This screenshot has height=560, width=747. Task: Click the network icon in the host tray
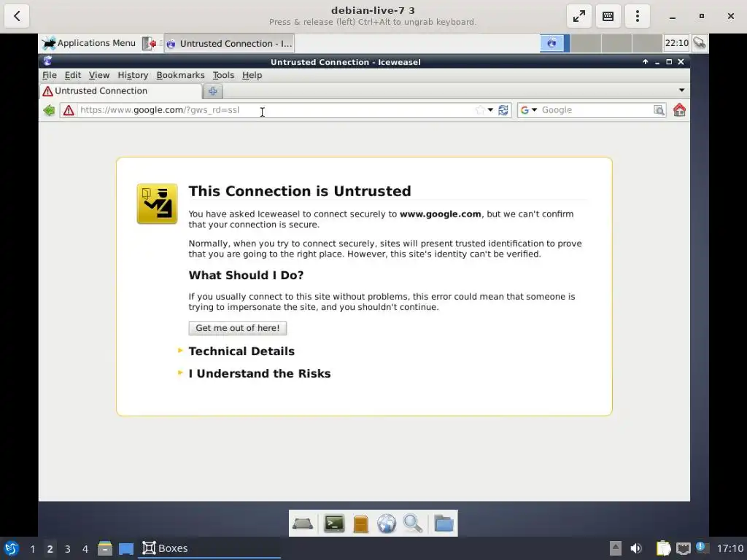pyautogui.click(x=683, y=548)
